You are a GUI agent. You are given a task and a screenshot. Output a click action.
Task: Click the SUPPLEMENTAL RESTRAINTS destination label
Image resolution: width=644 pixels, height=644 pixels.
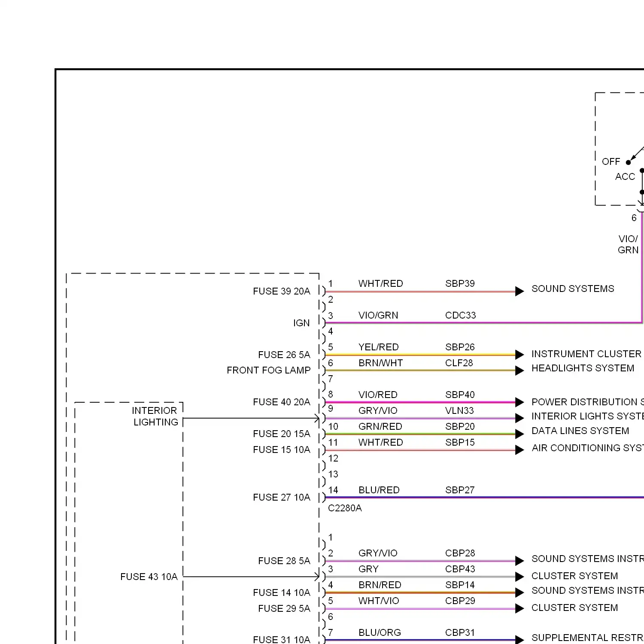(x=587, y=638)
